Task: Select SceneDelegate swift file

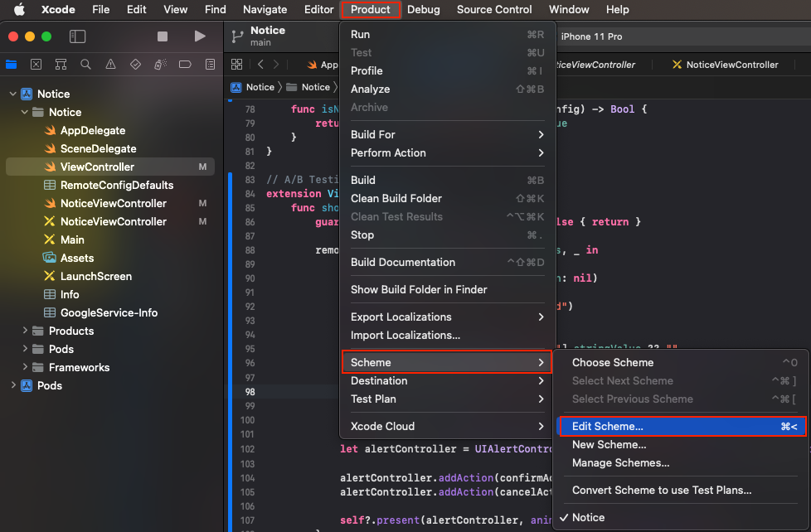Action: 99,148
